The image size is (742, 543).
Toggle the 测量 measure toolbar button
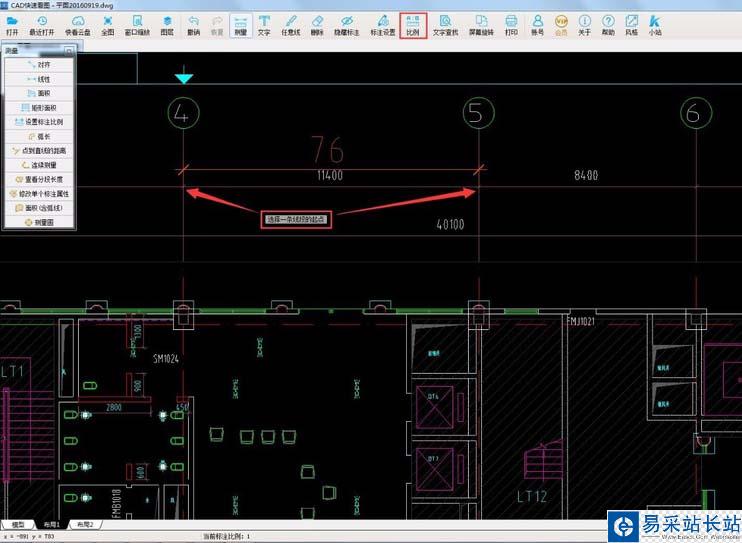click(240, 24)
